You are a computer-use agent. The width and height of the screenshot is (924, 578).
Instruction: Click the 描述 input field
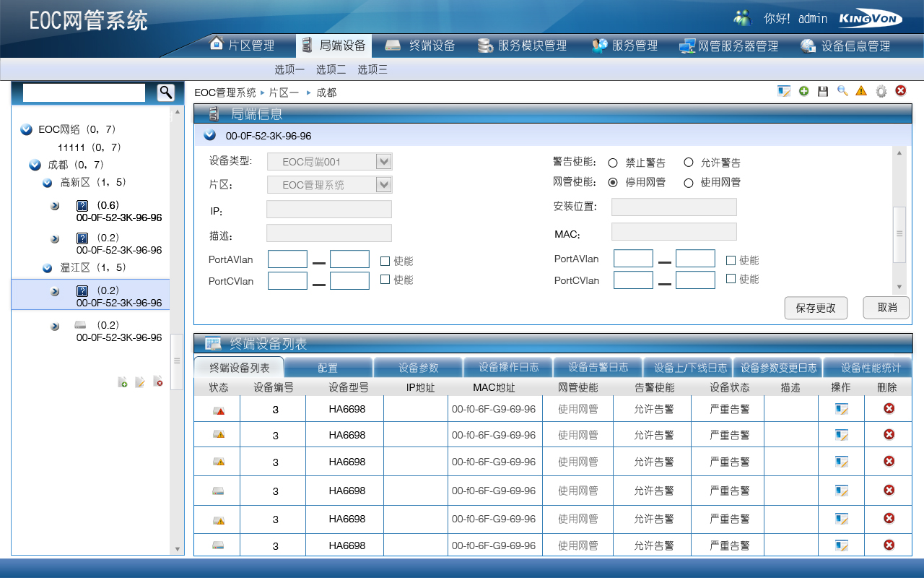coord(329,233)
